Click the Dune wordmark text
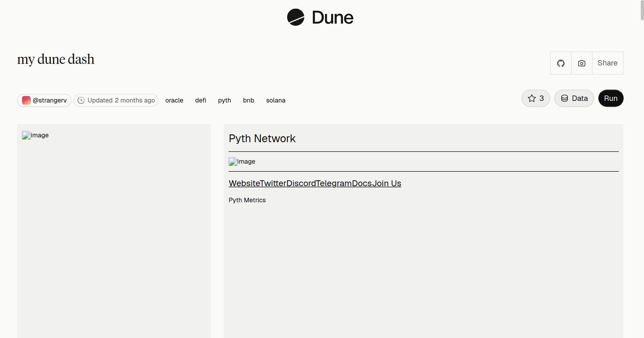644x338 pixels. point(332,17)
